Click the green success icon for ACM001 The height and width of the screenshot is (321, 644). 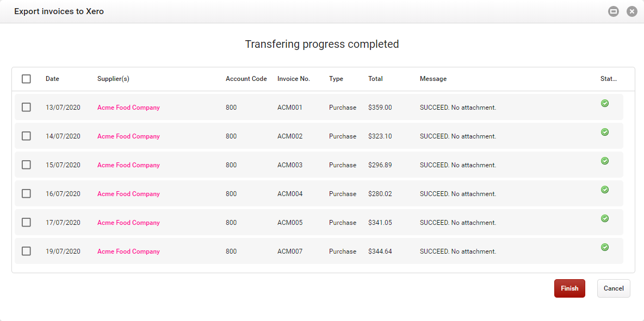pos(605,103)
